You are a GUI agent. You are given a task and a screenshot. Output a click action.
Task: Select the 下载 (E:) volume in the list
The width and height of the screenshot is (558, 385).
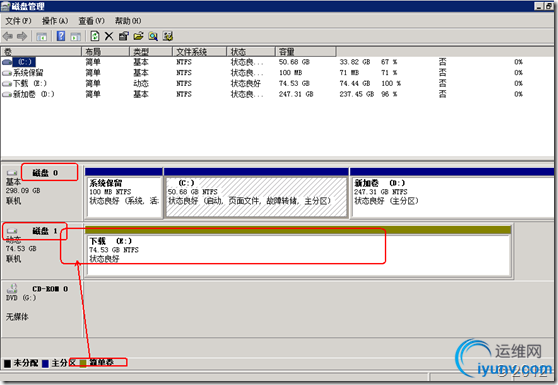coord(30,83)
